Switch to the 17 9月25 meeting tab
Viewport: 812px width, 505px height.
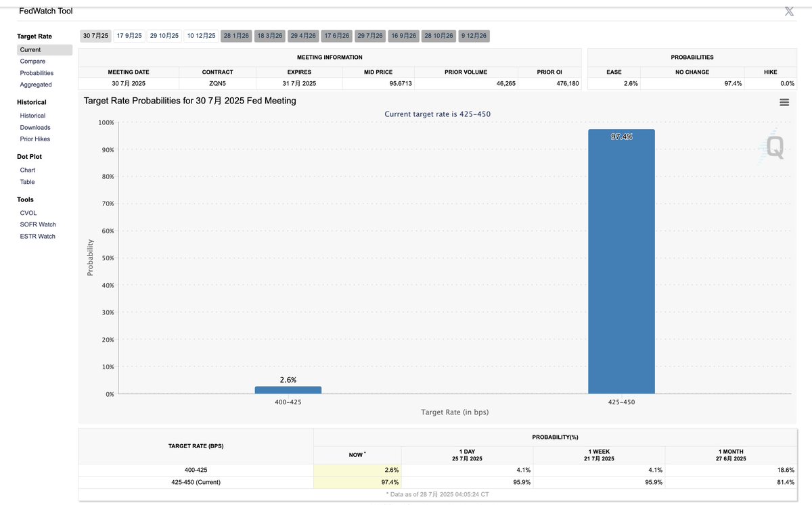129,36
